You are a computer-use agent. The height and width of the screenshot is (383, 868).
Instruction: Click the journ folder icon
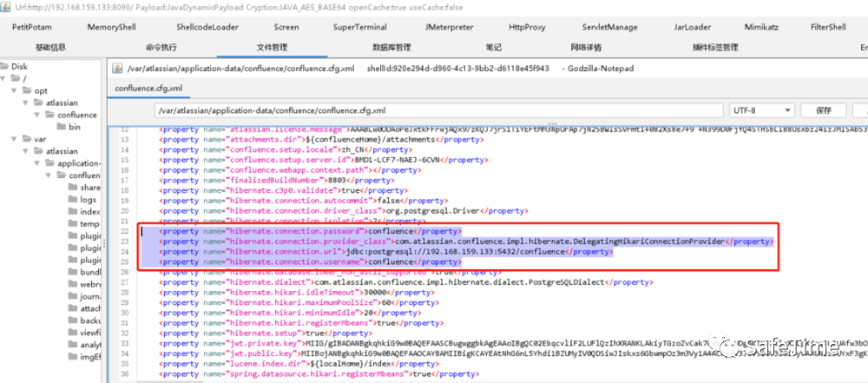click(x=74, y=296)
